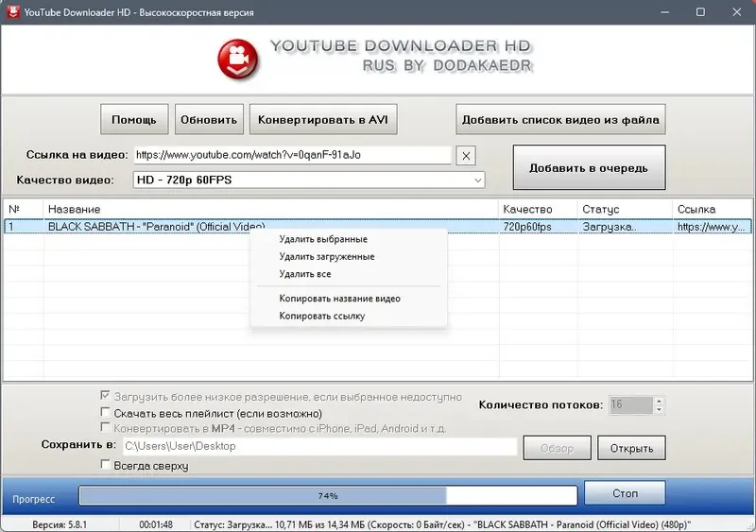Image resolution: width=756 pixels, height=532 pixels.
Task: Toggle Конвертировать в MP4 checkbox
Action: tap(105, 427)
